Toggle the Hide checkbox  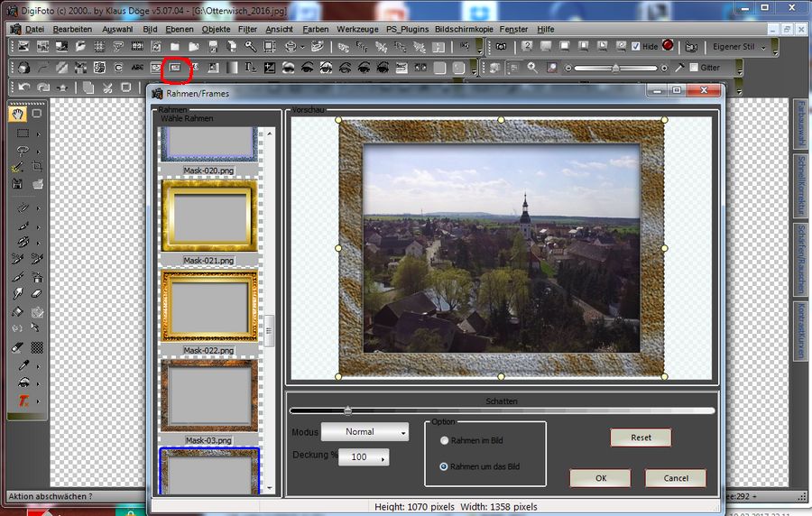point(636,47)
